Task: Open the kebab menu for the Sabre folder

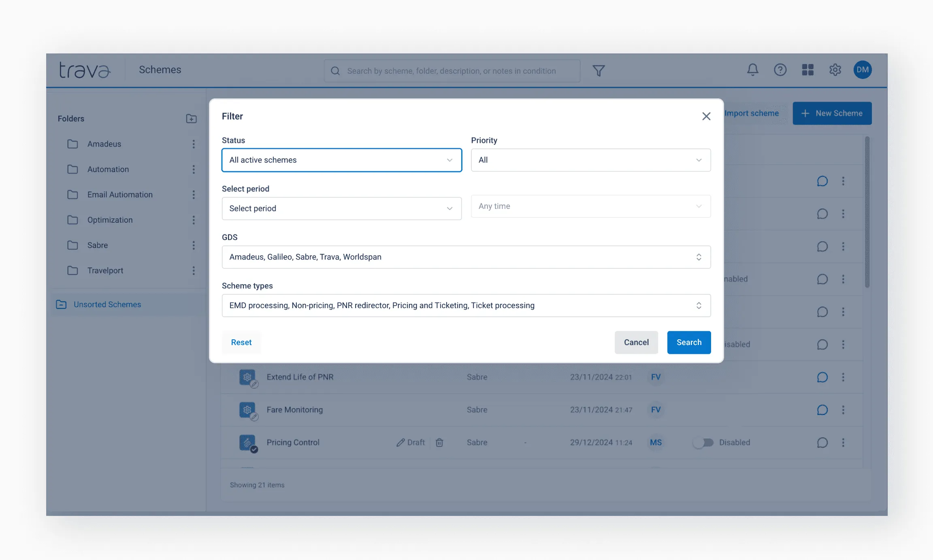Action: click(x=194, y=245)
